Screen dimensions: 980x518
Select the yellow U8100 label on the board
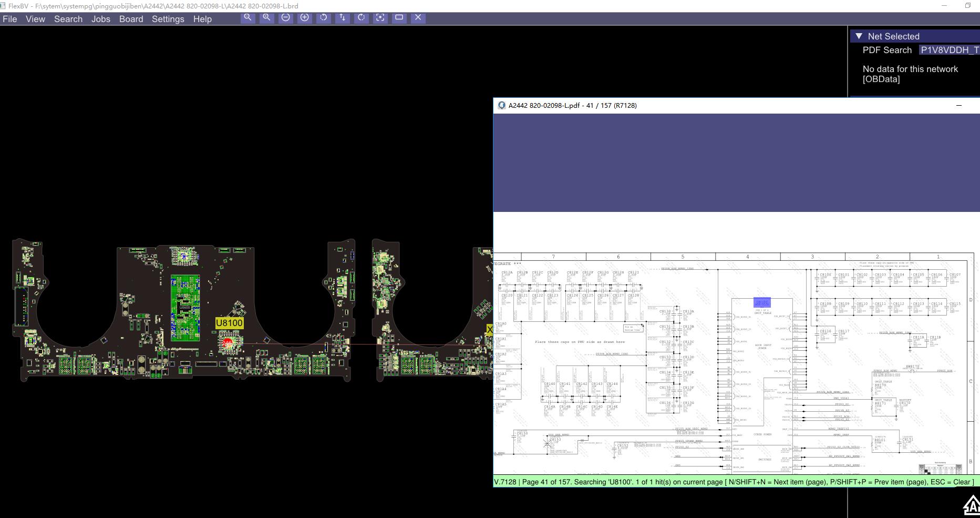pyautogui.click(x=230, y=323)
